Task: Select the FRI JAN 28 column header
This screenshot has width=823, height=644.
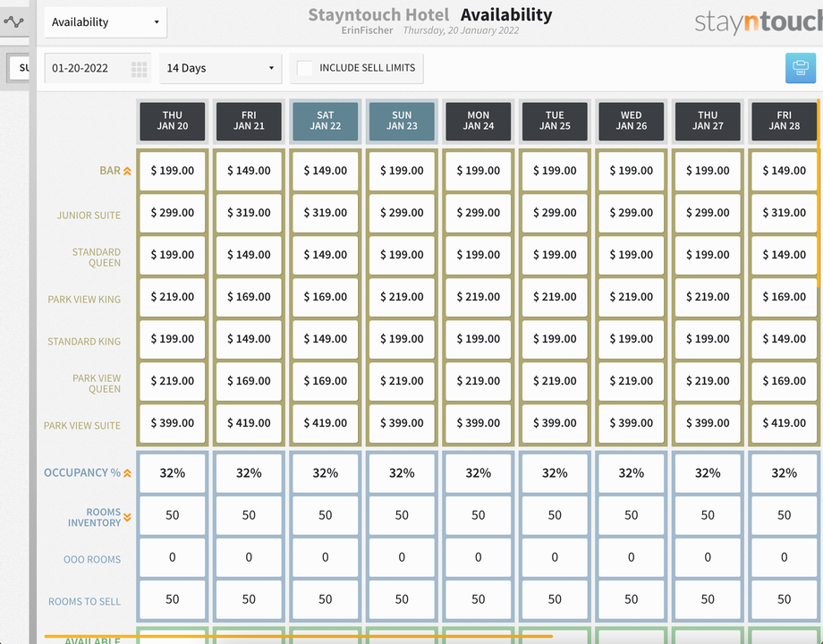Action: point(785,121)
